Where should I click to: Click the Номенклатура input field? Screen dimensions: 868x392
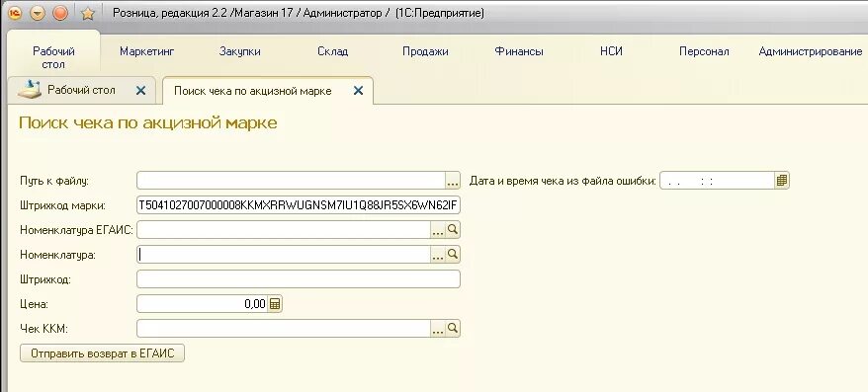point(284,255)
